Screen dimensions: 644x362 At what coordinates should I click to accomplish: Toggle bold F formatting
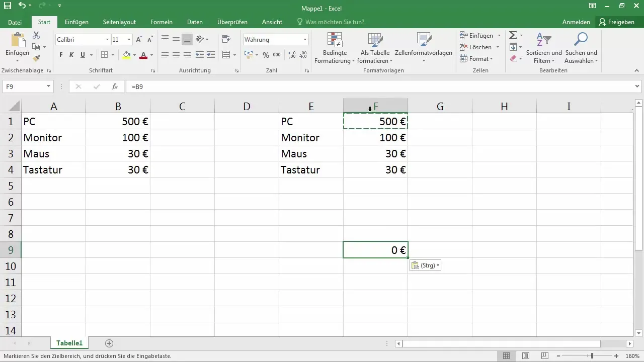click(61, 55)
